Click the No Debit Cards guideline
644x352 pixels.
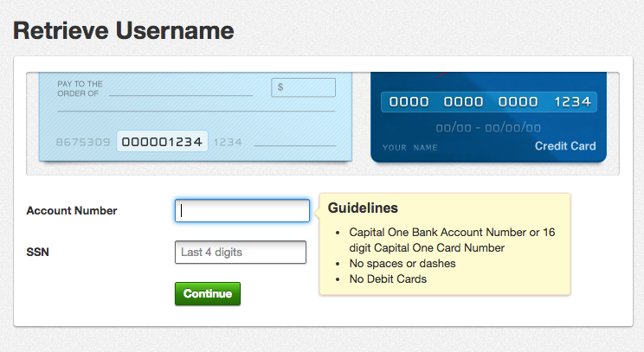click(388, 279)
